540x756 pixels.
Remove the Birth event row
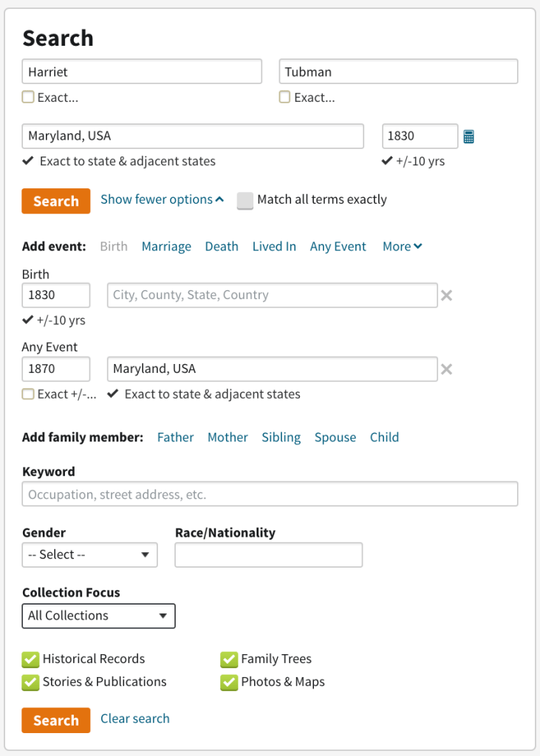tap(446, 296)
